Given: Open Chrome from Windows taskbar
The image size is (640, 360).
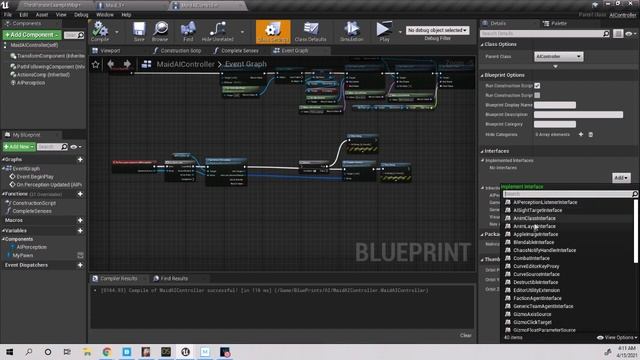Looking at the screenshot, I should click(x=107, y=352).
